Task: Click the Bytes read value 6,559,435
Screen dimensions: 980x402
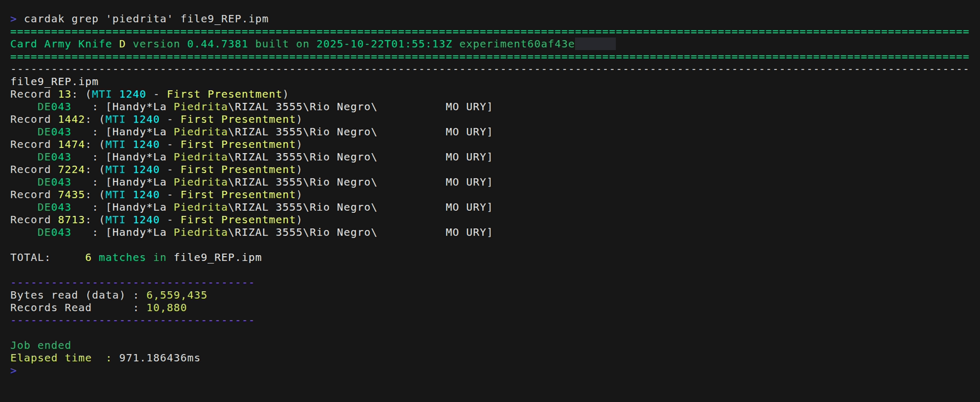Action: pyautogui.click(x=176, y=295)
